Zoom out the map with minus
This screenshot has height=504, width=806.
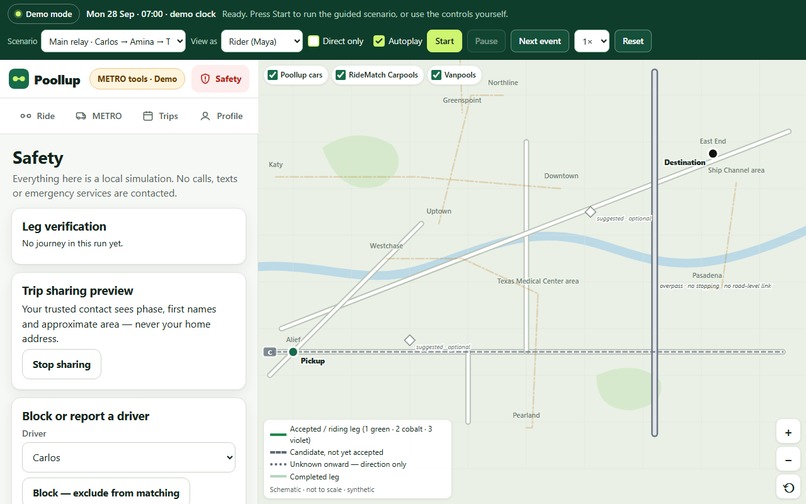point(788,460)
